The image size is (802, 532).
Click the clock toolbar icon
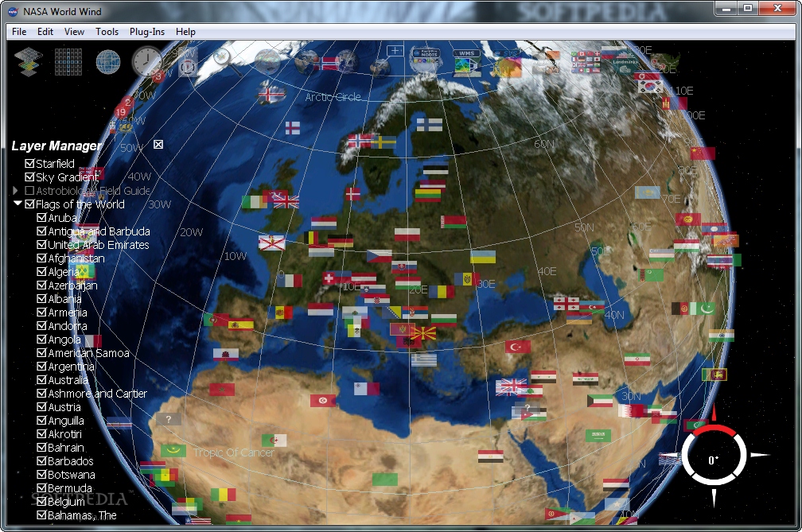(147, 62)
